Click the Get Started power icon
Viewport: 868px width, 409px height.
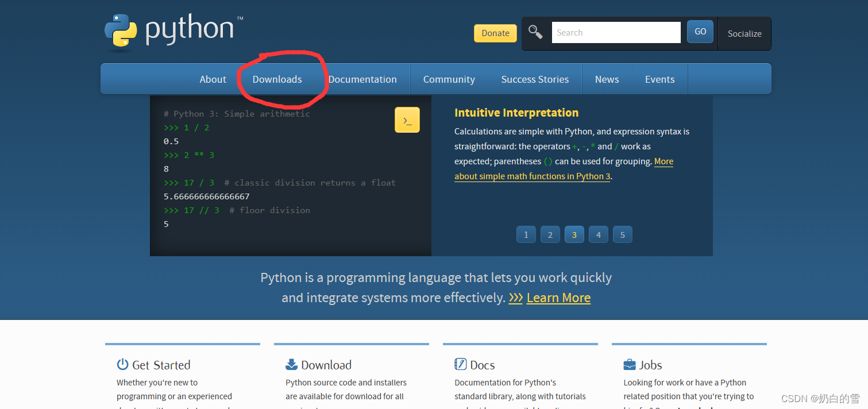(x=122, y=364)
